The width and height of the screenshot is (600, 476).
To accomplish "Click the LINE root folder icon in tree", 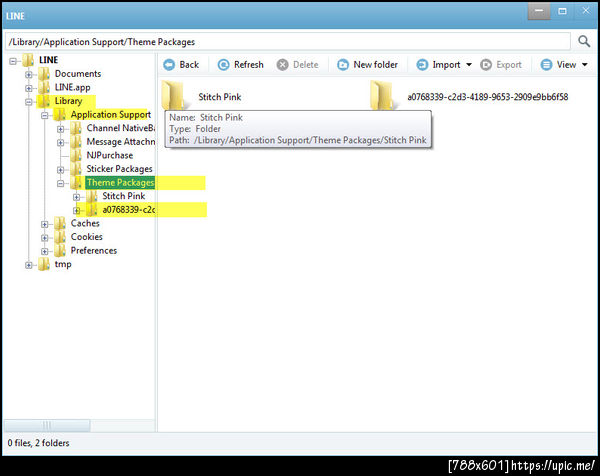I will pos(29,60).
